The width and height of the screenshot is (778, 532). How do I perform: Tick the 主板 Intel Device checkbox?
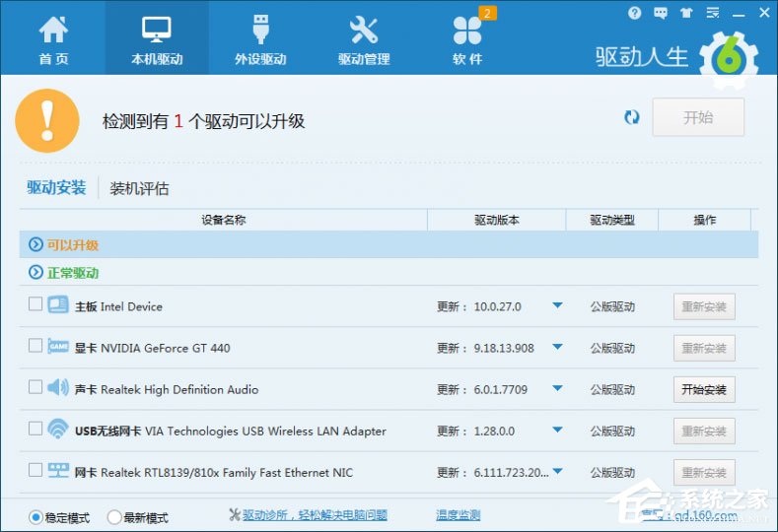click(35, 303)
